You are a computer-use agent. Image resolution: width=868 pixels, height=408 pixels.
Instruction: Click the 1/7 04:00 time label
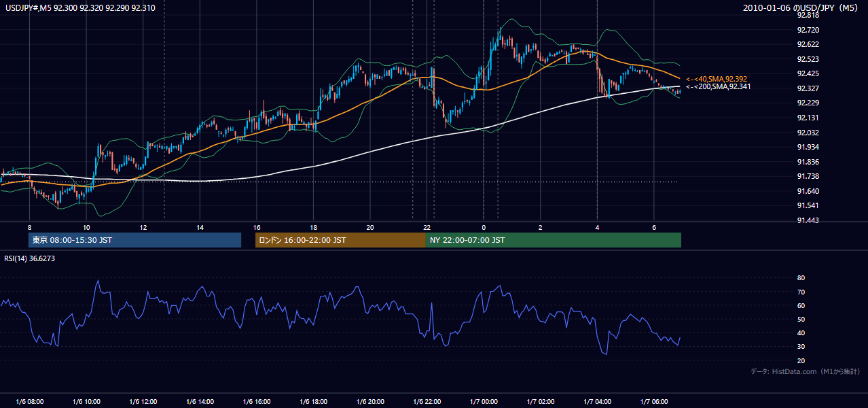click(x=597, y=402)
